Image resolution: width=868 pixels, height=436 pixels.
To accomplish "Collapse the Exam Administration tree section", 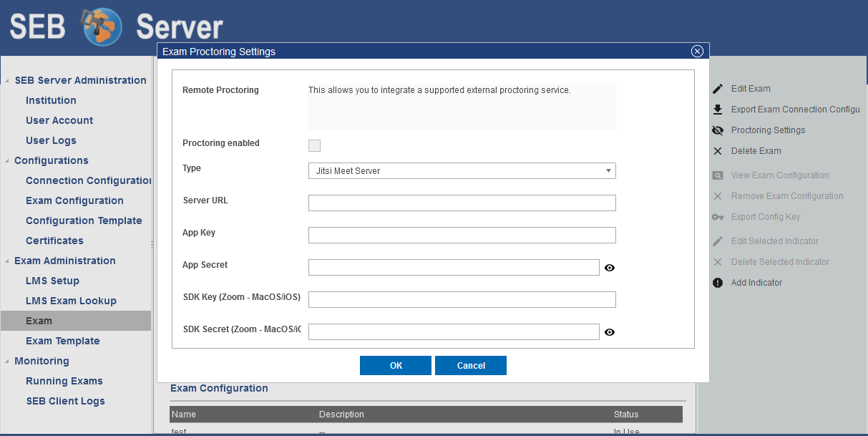I will pyautogui.click(x=7, y=261).
